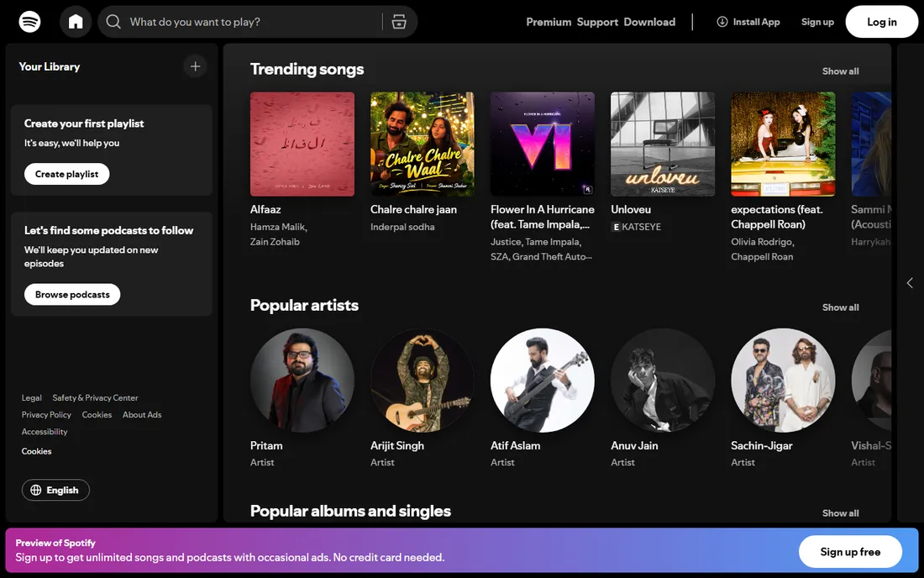Image resolution: width=924 pixels, height=578 pixels.
Task: Click Popular albums and singles heading
Action: coord(350,511)
